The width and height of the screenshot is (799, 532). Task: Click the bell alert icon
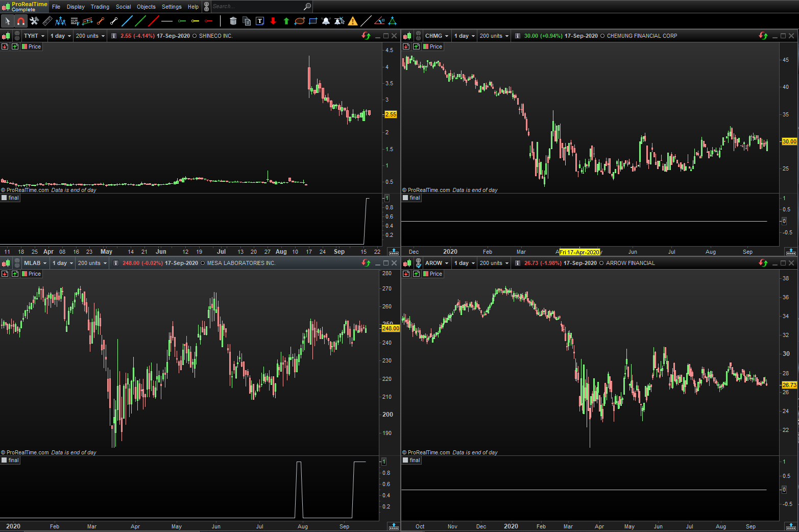point(326,21)
